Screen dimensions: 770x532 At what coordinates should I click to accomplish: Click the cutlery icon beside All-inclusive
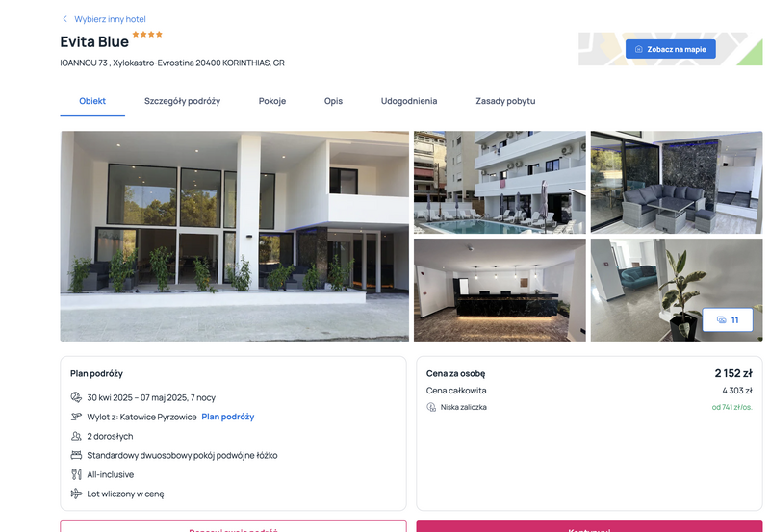(76, 474)
